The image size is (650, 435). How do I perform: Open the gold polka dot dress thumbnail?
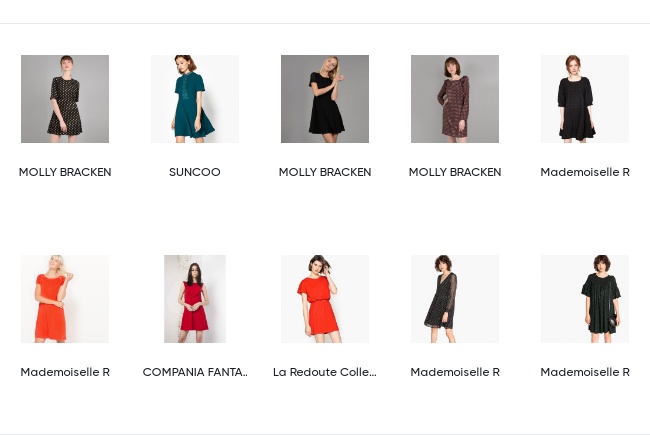point(65,99)
